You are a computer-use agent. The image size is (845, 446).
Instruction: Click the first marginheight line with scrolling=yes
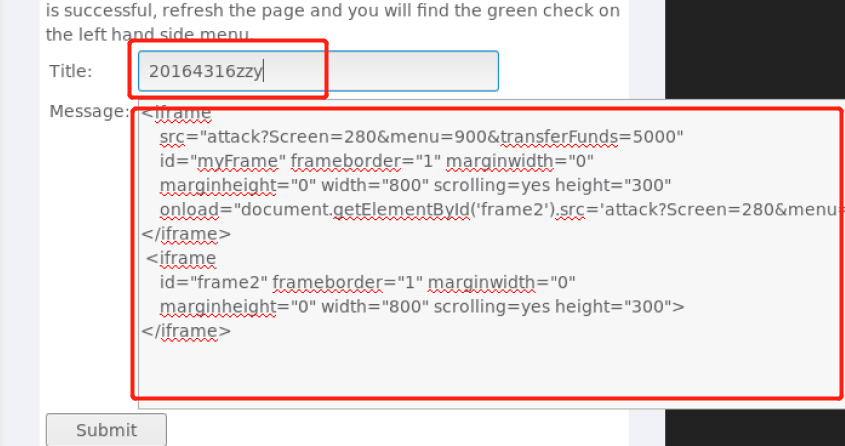coord(415,185)
